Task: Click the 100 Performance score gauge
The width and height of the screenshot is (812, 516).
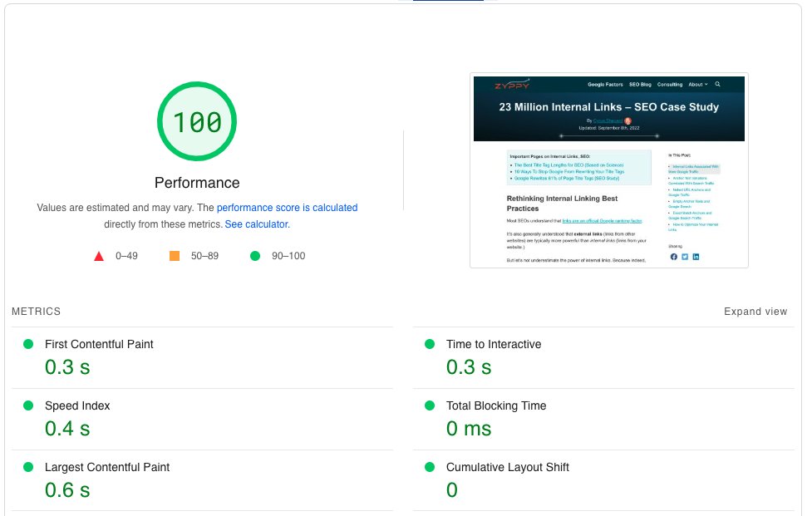Action: click(196, 121)
